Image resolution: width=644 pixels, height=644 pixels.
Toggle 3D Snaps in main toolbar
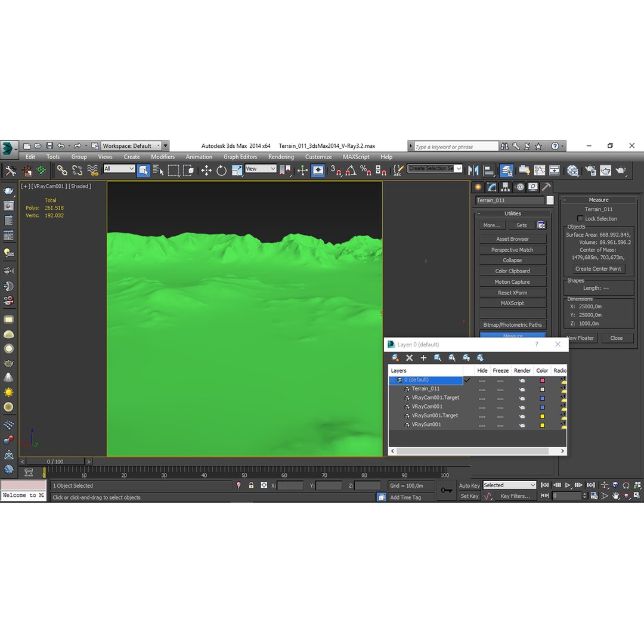[336, 170]
